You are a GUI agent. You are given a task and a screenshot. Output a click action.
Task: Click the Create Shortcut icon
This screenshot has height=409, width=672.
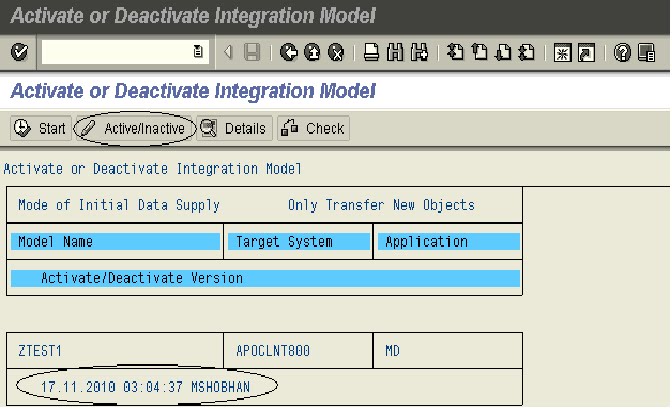[x=586, y=53]
